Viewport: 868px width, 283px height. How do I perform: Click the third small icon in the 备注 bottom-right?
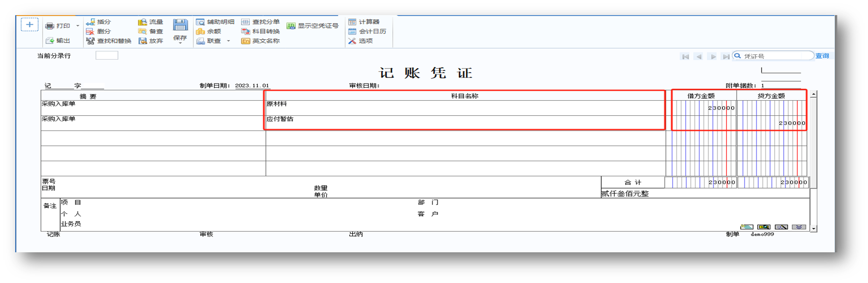[x=781, y=227]
